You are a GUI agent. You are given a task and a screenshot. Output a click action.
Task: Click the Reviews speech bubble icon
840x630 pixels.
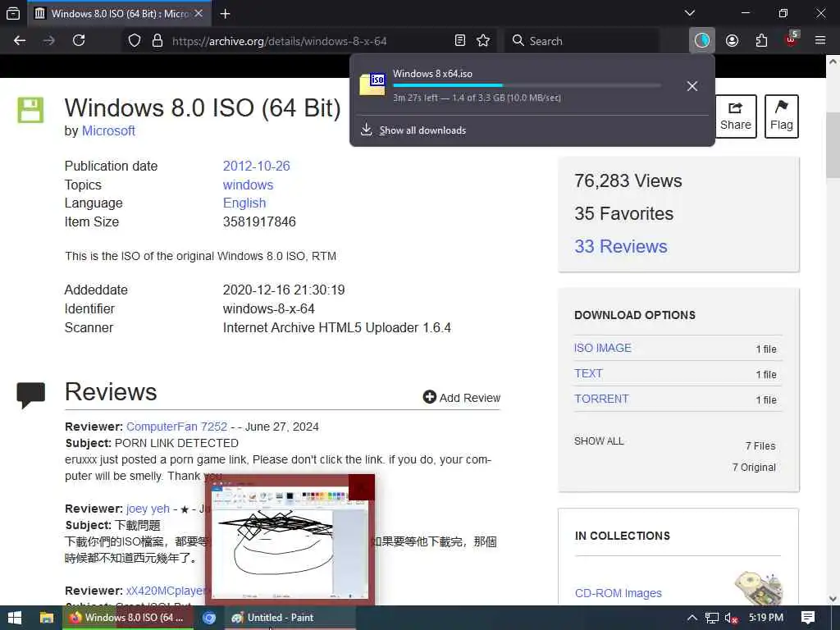(x=30, y=395)
